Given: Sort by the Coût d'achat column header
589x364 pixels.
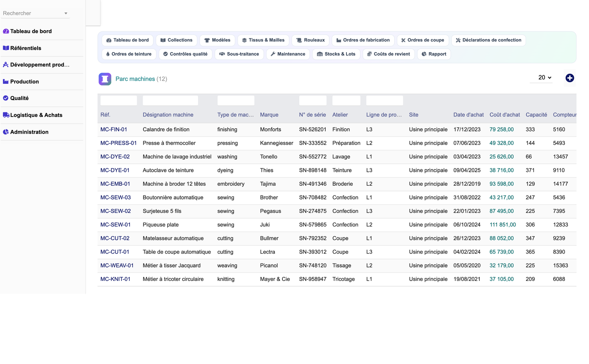Looking at the screenshot, I should (505, 115).
